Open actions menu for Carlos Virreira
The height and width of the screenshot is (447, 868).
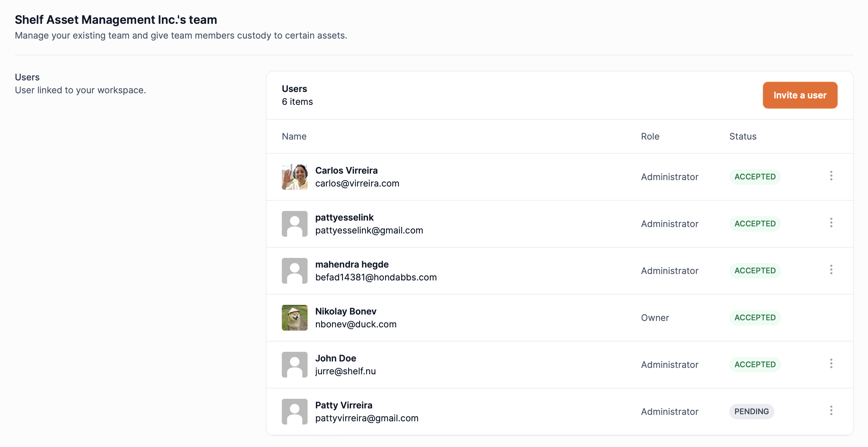tap(831, 176)
